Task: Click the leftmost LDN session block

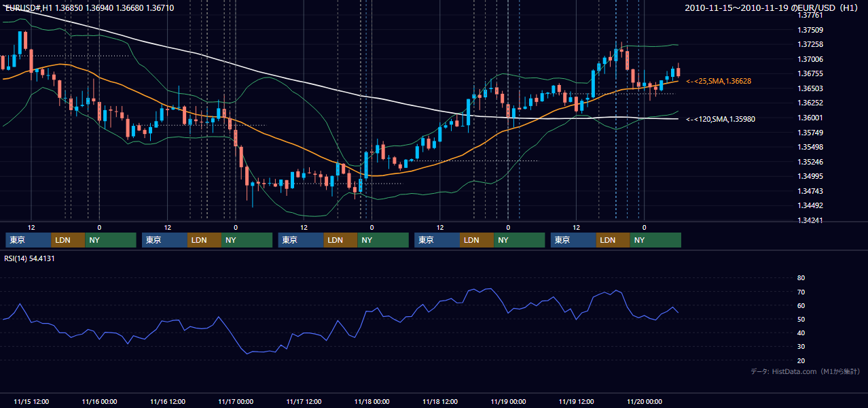Action: click(x=68, y=240)
